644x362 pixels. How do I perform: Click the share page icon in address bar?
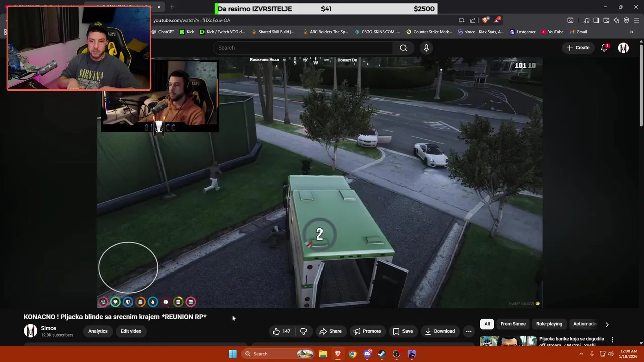pyautogui.click(x=473, y=20)
